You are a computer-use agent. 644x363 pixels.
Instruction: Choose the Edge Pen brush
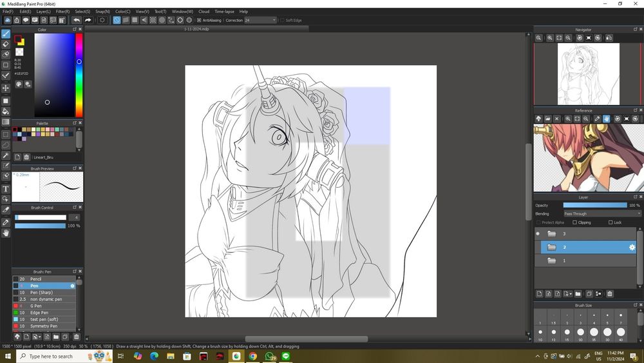click(44, 313)
